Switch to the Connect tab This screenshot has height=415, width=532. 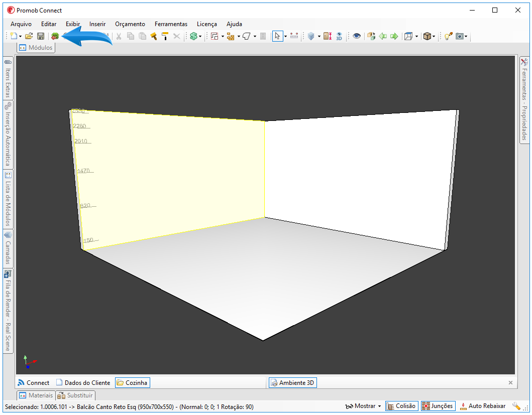pos(34,383)
